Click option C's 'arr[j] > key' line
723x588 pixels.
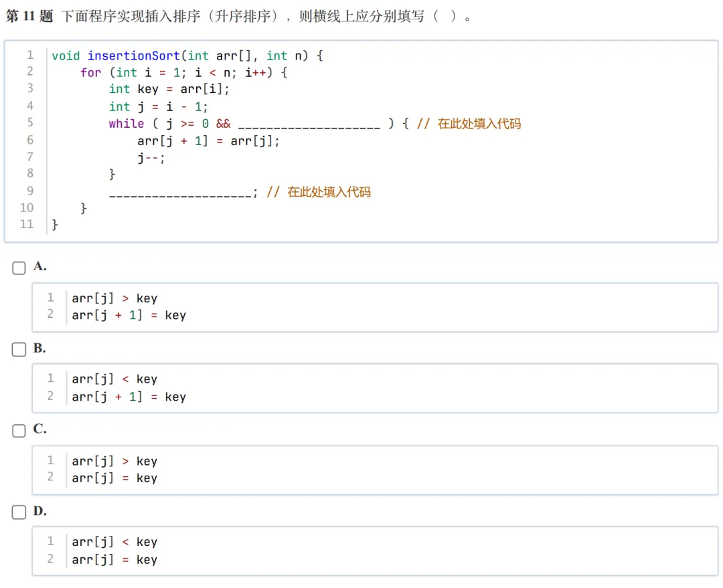[114, 462]
